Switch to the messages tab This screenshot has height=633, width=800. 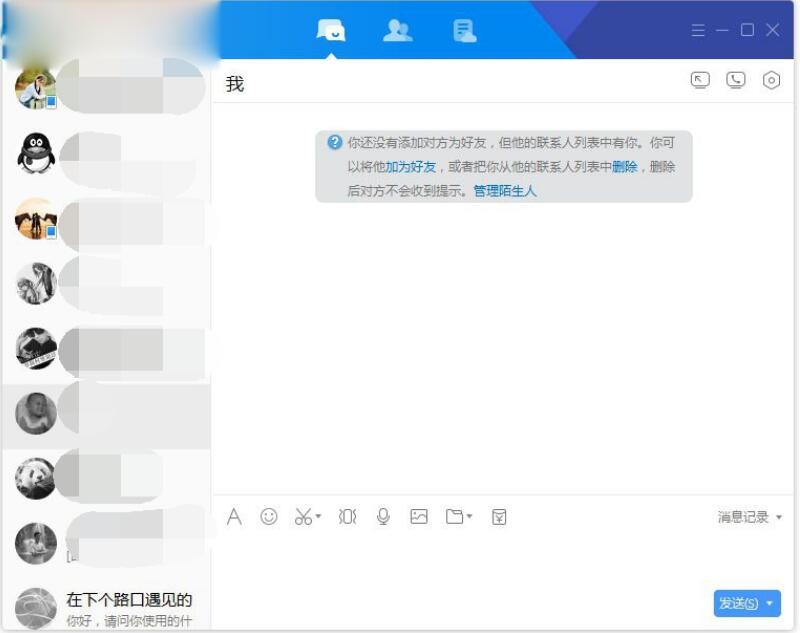pyautogui.click(x=331, y=30)
